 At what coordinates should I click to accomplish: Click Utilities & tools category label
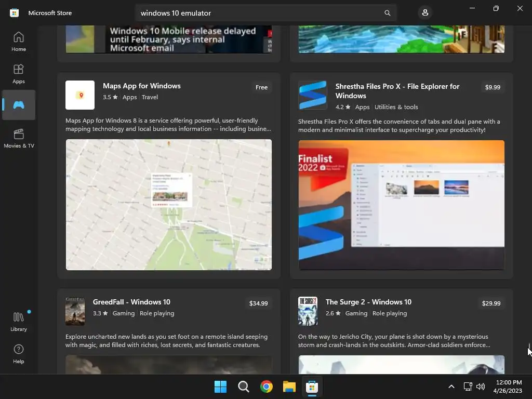pos(396,107)
